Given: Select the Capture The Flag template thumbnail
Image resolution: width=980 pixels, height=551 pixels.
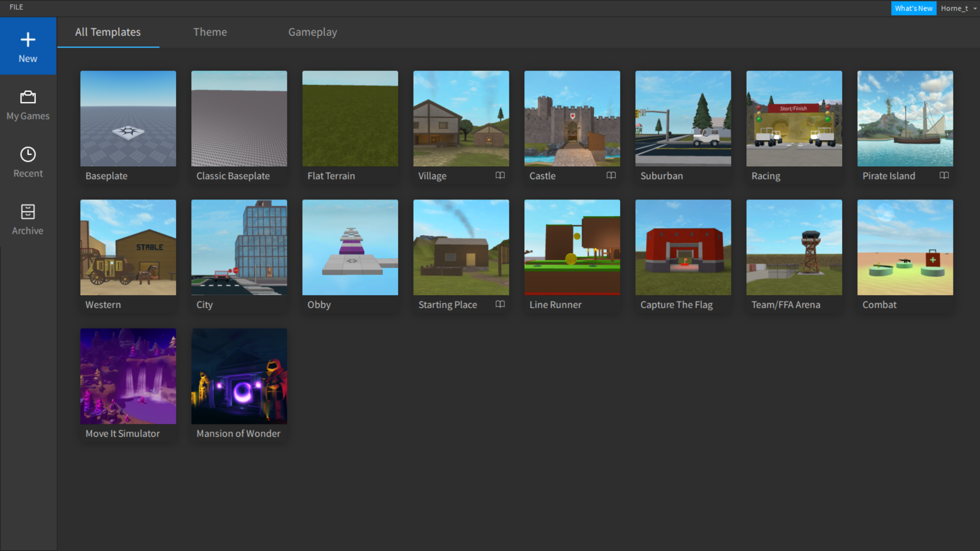Looking at the screenshot, I should [683, 247].
